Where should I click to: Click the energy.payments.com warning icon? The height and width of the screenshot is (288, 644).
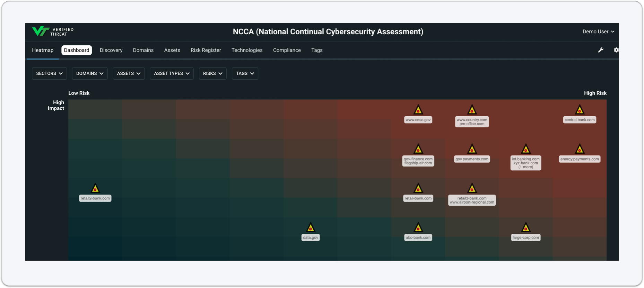pyautogui.click(x=580, y=149)
